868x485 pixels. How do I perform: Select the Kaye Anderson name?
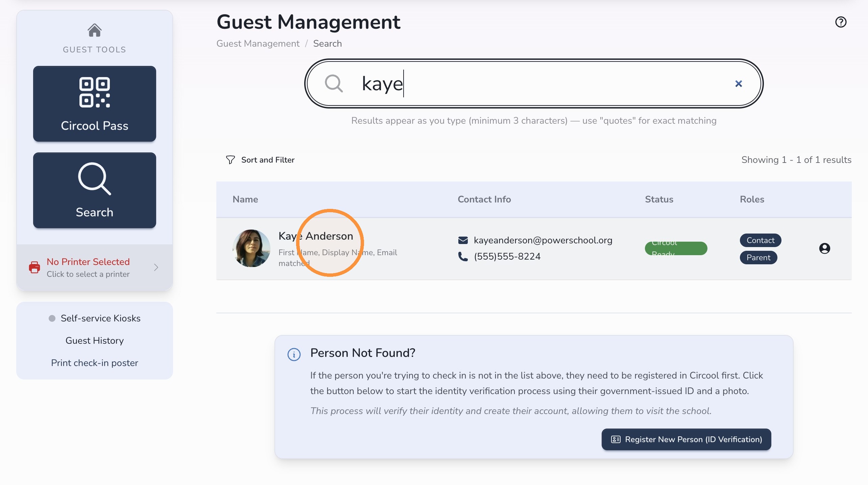click(316, 236)
